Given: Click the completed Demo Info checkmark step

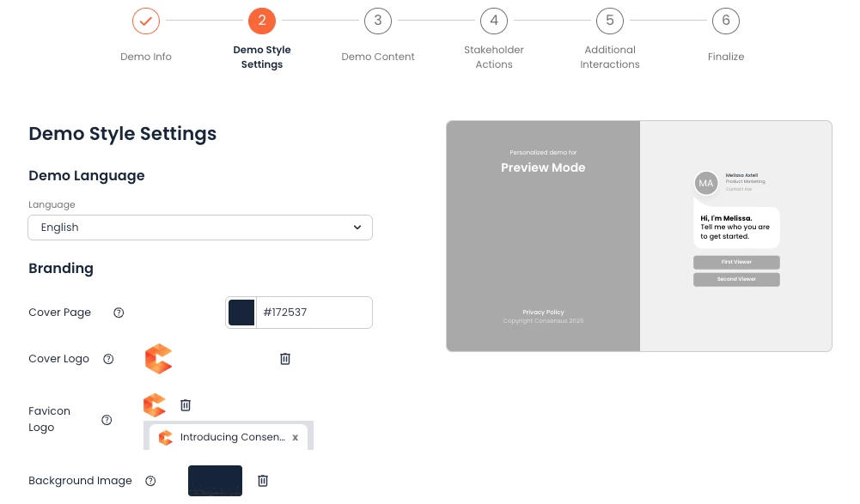Looking at the screenshot, I should [146, 21].
